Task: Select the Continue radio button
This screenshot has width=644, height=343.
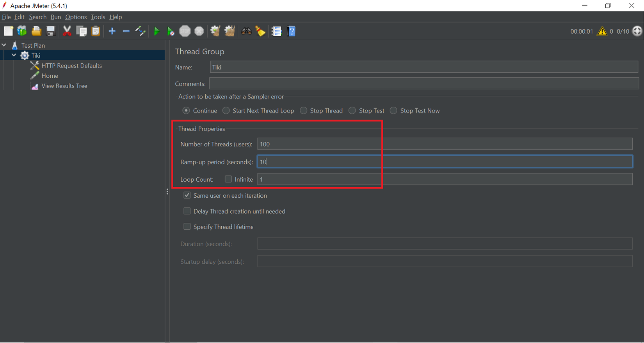Action: coord(186,111)
